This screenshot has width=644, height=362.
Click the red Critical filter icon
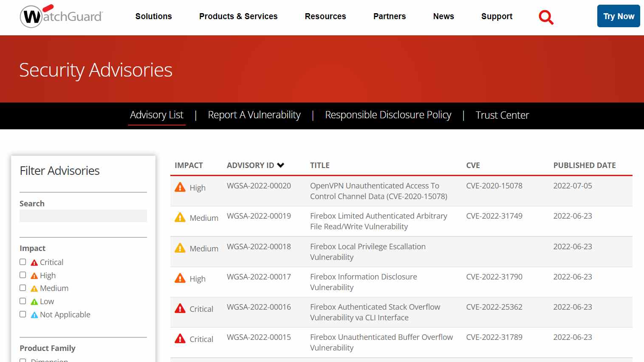tap(34, 262)
